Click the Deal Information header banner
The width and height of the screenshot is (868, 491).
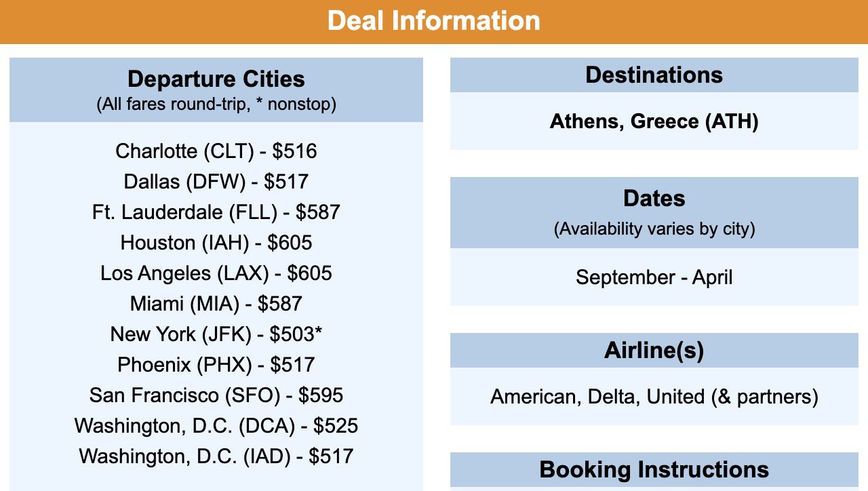pyautogui.click(x=434, y=21)
